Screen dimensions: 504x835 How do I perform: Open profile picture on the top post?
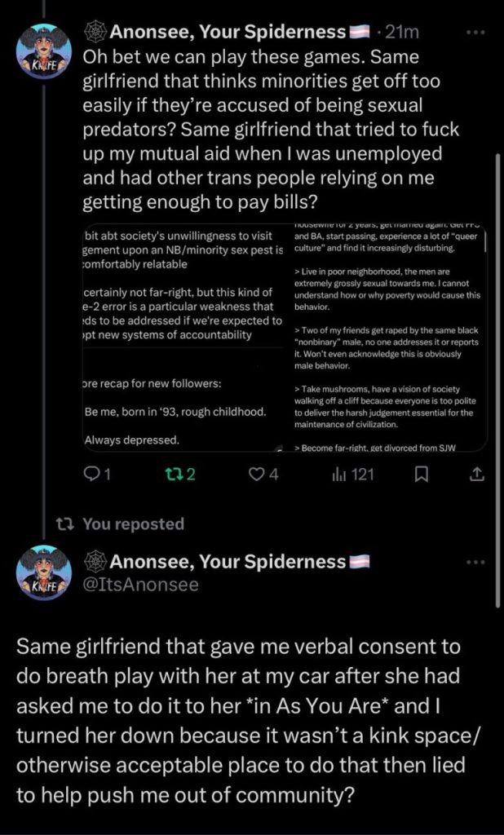click(x=44, y=51)
